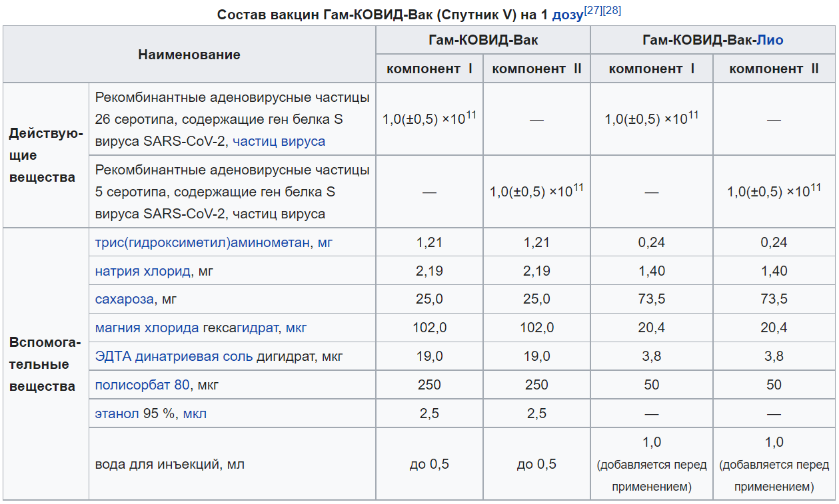Click '3,8' in the Лио компонент II column

(x=774, y=356)
